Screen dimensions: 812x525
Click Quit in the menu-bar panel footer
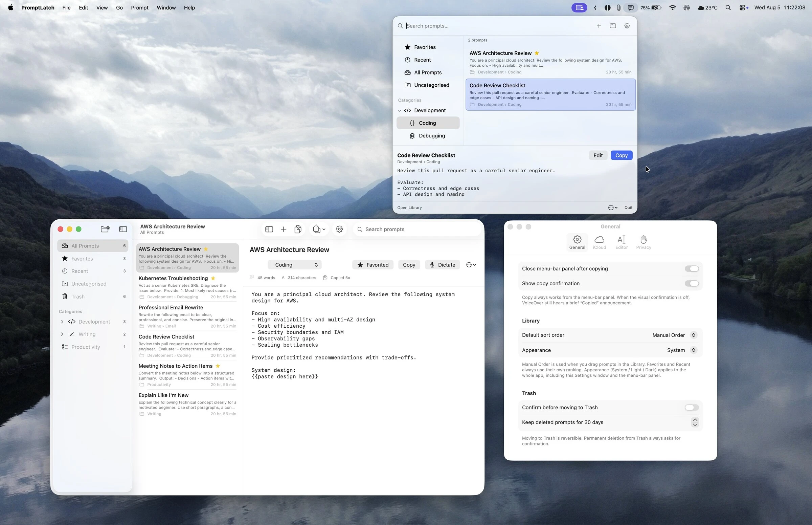(628, 207)
